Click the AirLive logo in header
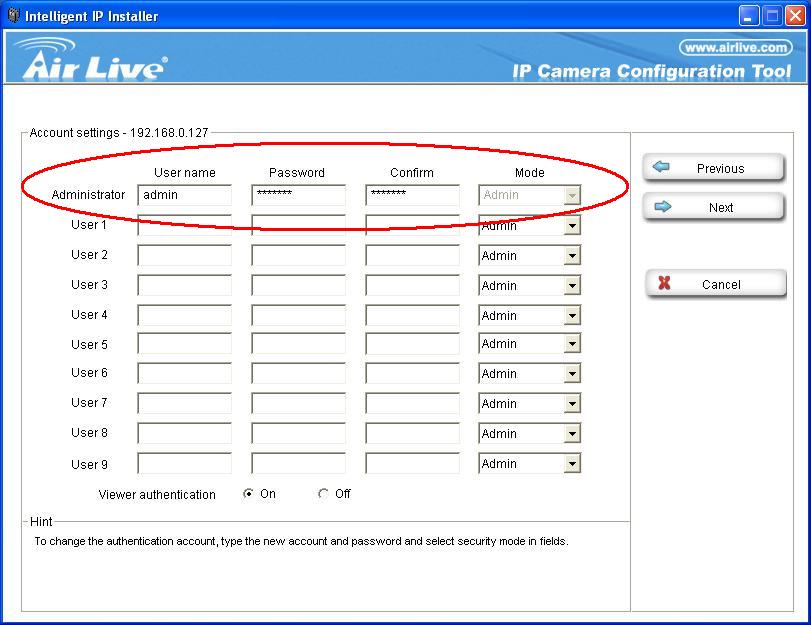This screenshot has width=811, height=625. pos(92,62)
